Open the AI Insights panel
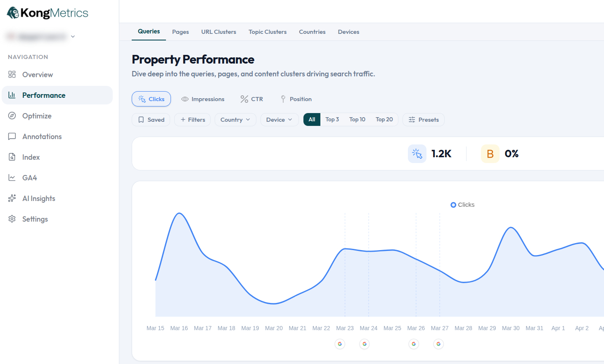The height and width of the screenshot is (364, 604). point(39,198)
